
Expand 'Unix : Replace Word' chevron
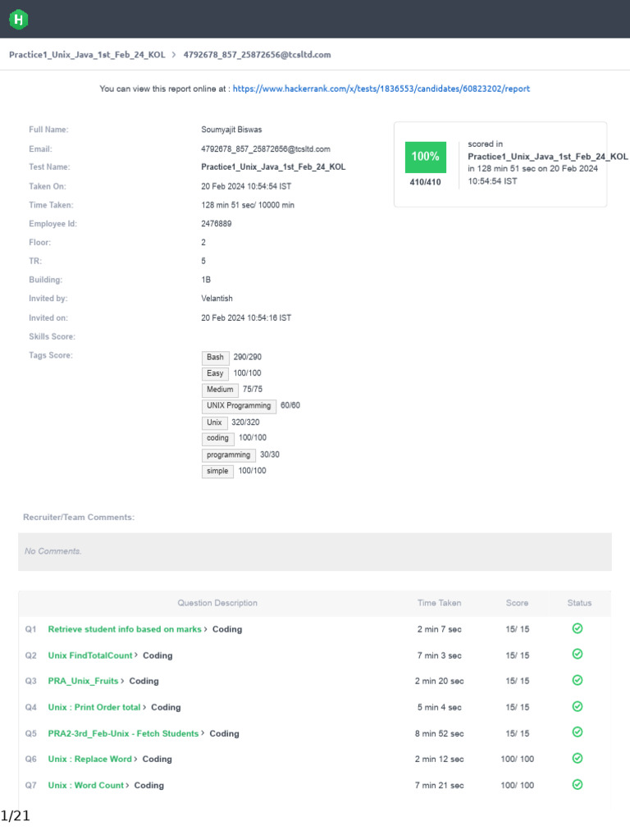[136, 759]
